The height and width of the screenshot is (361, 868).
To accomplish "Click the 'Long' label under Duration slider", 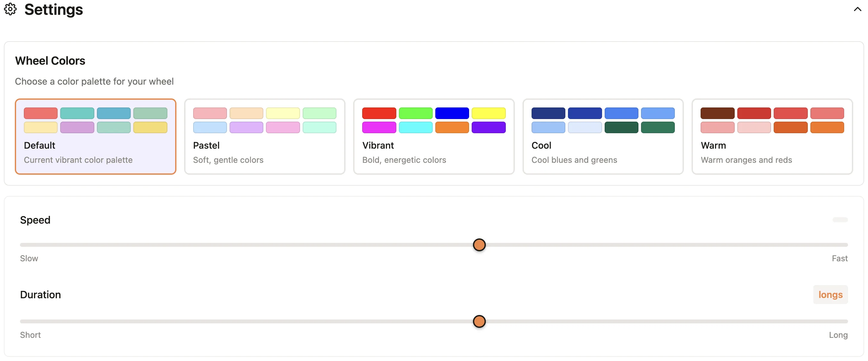I will (838, 335).
